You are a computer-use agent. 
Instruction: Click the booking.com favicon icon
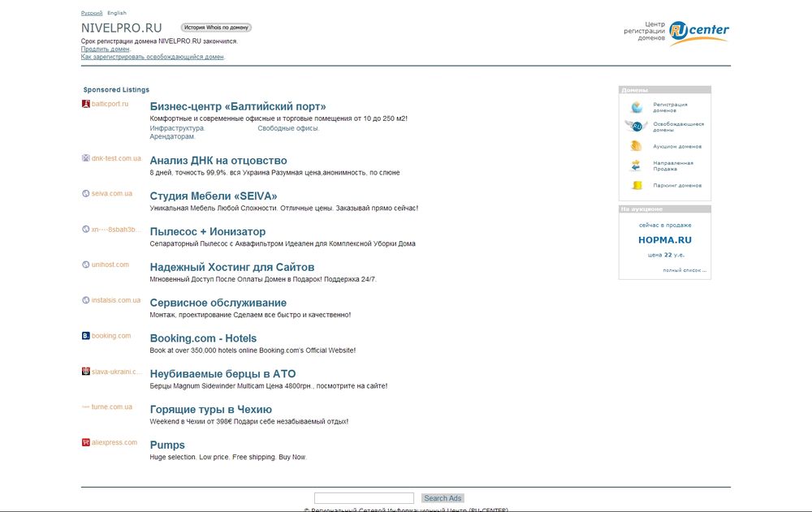86,336
